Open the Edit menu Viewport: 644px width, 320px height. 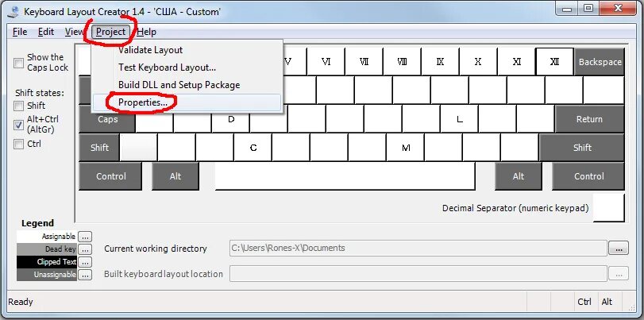pos(46,32)
